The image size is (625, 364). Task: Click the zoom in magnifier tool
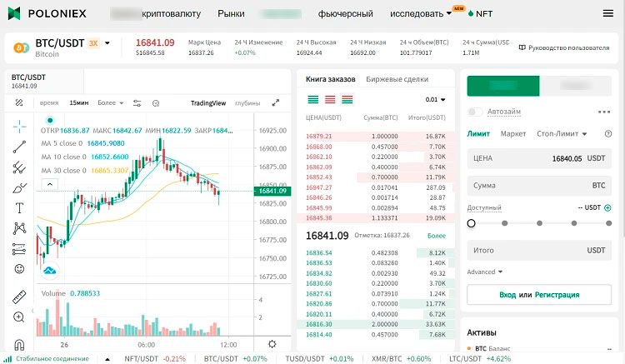point(19,317)
